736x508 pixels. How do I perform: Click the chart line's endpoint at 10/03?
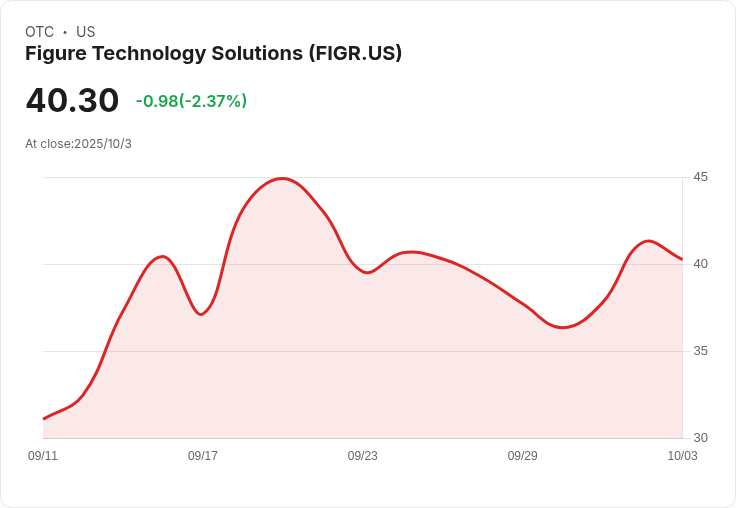tap(682, 259)
